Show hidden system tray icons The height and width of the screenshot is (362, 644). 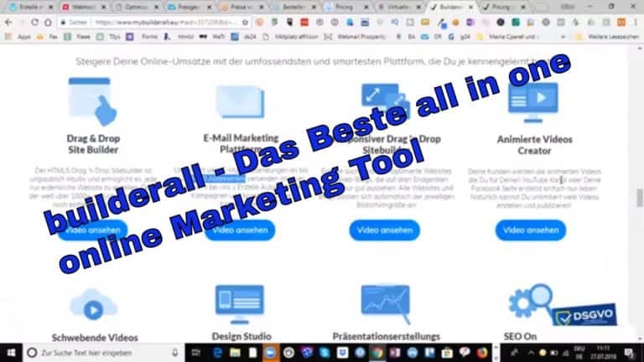pyautogui.click(x=531, y=353)
